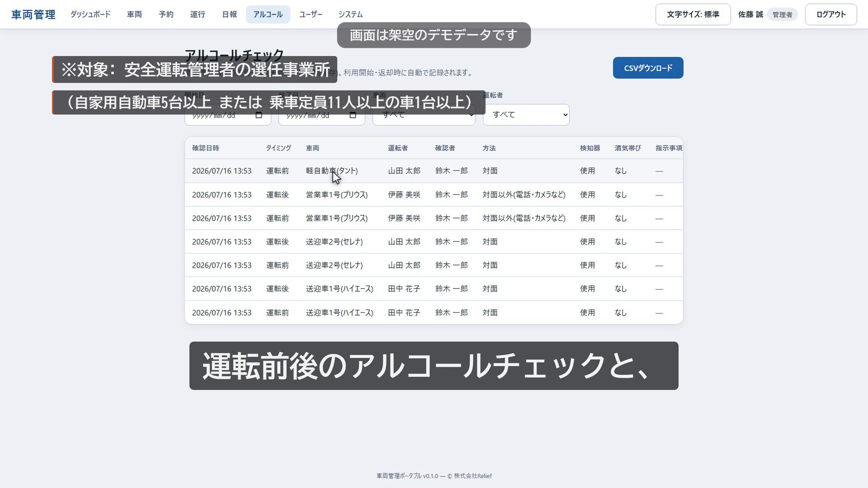Click the 車両管理 logo link
The width and height of the screenshot is (868, 488).
33,14
